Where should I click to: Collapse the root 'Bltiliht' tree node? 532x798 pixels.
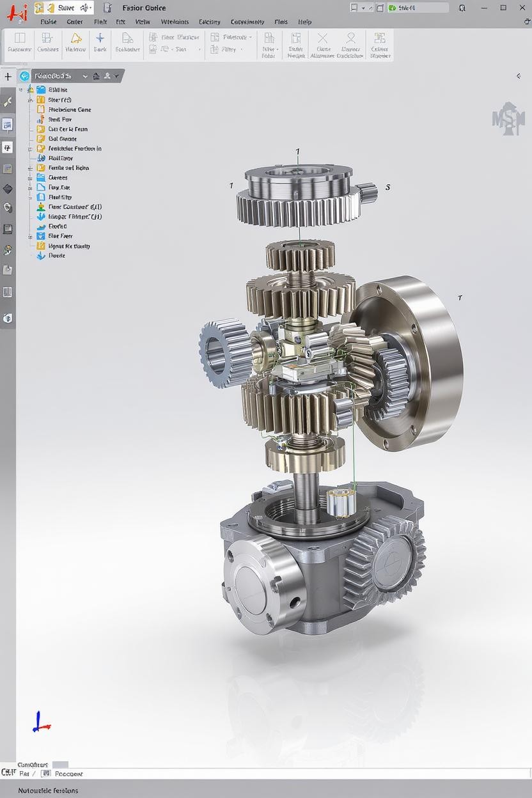click(22, 90)
